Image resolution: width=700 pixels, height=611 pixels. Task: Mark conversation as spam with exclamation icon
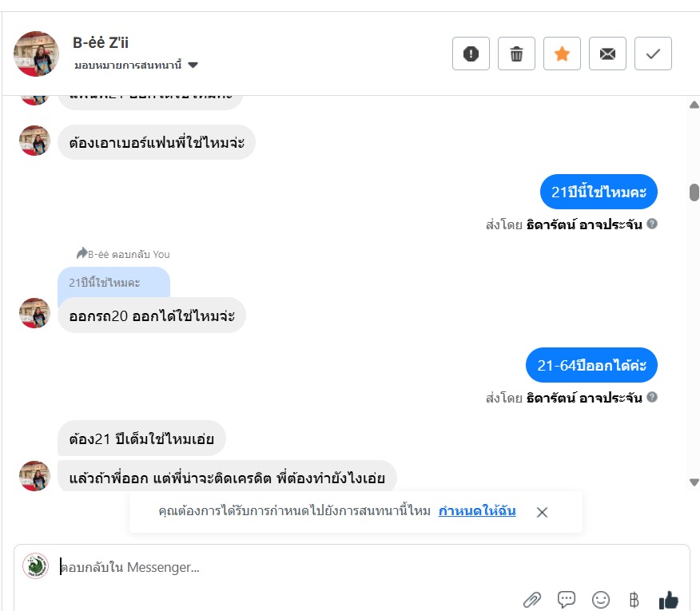tap(471, 54)
